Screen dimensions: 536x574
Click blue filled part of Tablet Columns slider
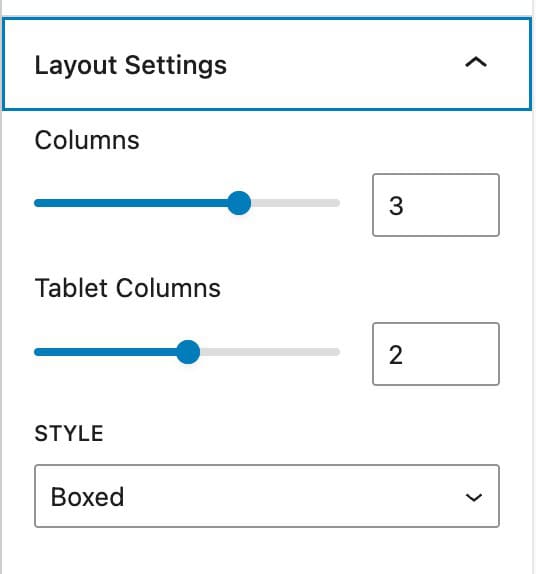pos(105,352)
